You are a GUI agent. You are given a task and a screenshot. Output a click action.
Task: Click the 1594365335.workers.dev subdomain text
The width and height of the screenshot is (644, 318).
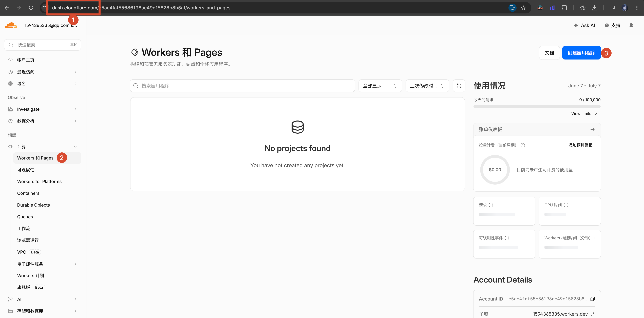click(x=560, y=314)
